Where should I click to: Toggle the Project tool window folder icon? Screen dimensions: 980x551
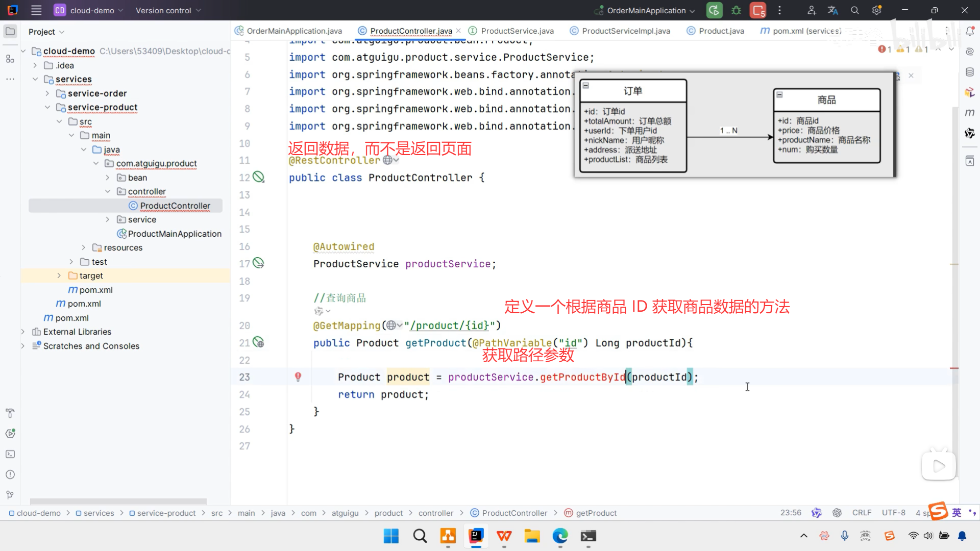(10, 32)
